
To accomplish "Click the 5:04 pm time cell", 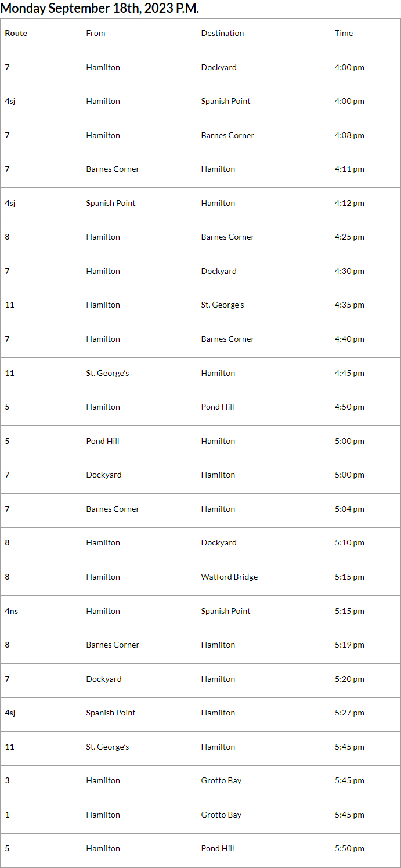I will (x=349, y=509).
